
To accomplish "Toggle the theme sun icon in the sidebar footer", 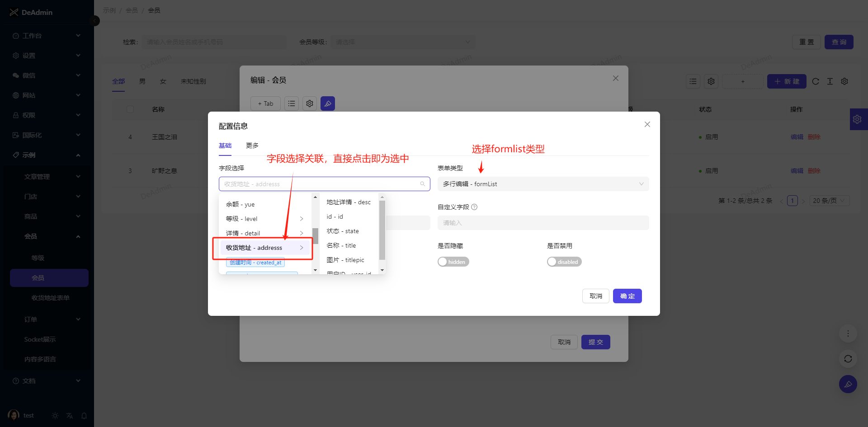I will coord(55,416).
